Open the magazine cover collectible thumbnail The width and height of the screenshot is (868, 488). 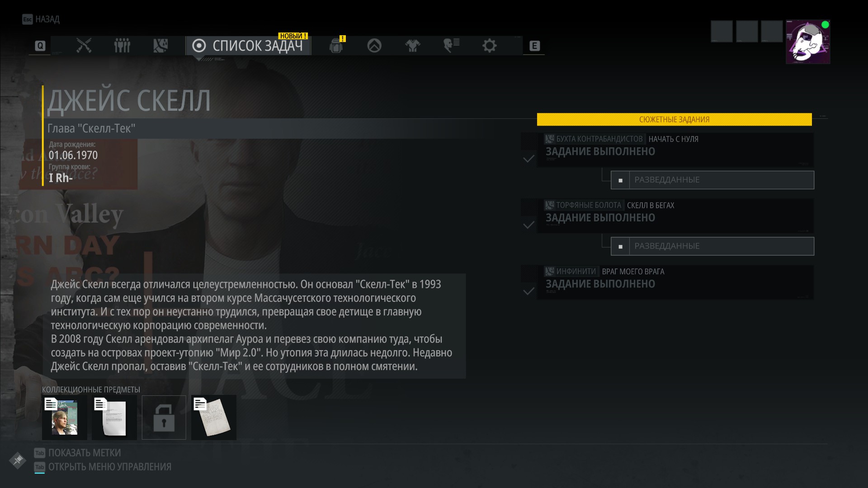64,418
